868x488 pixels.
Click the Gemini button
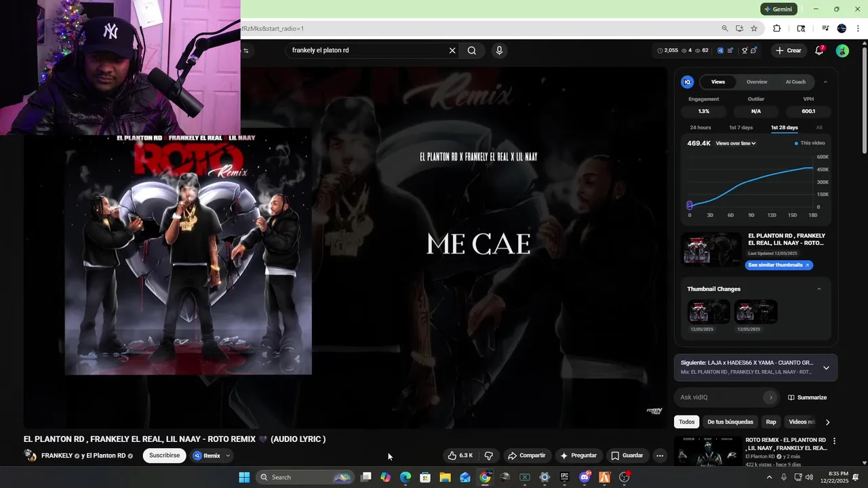click(x=778, y=9)
